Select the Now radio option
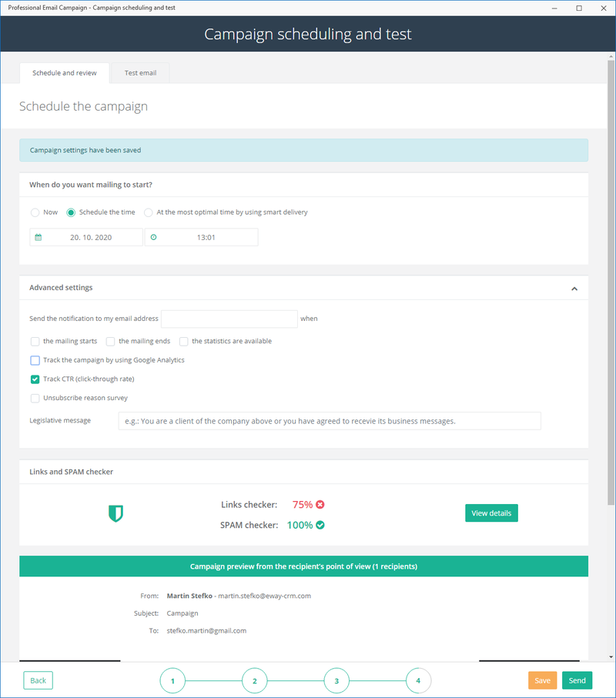 [35, 212]
